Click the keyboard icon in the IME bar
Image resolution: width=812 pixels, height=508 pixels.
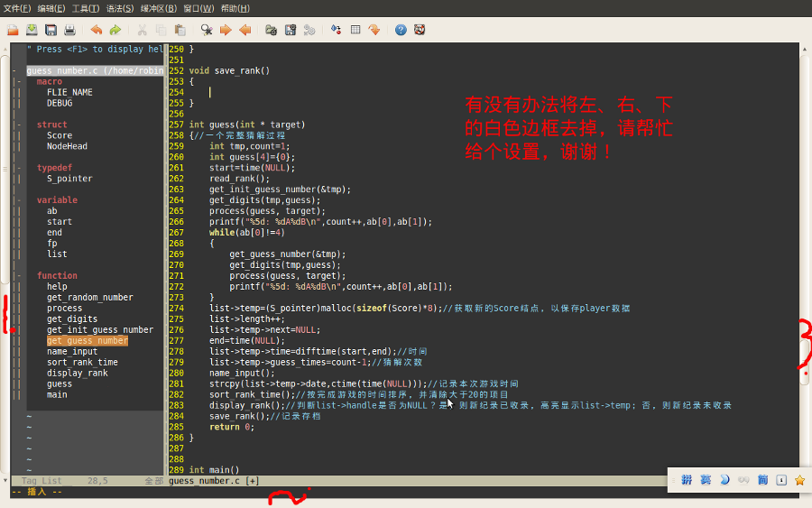tap(781, 480)
